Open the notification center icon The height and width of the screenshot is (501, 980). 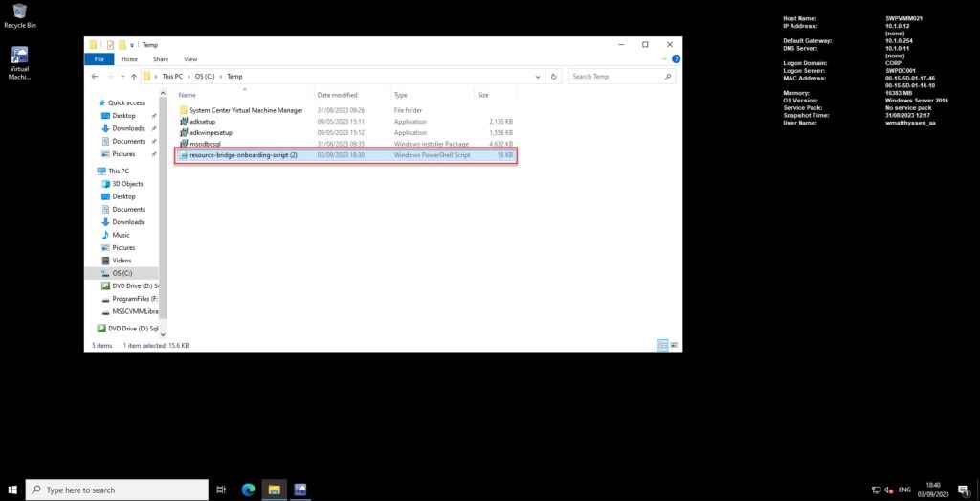964,490
